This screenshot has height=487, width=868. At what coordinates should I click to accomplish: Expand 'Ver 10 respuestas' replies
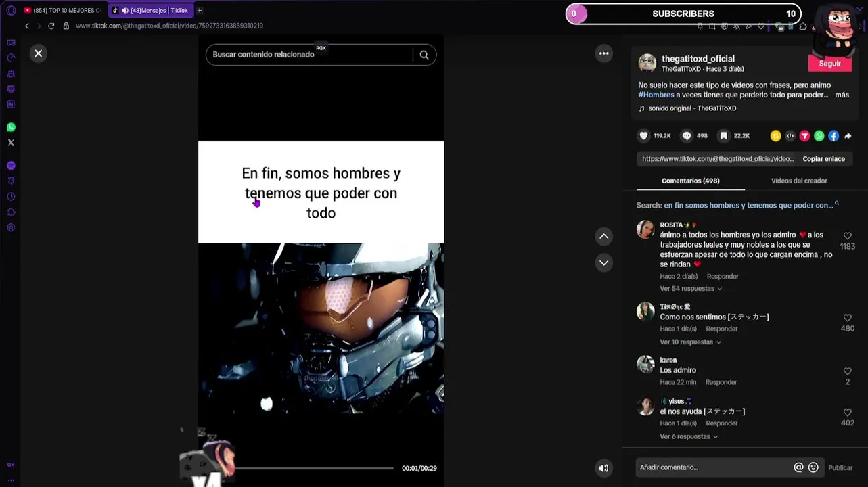pyautogui.click(x=690, y=342)
